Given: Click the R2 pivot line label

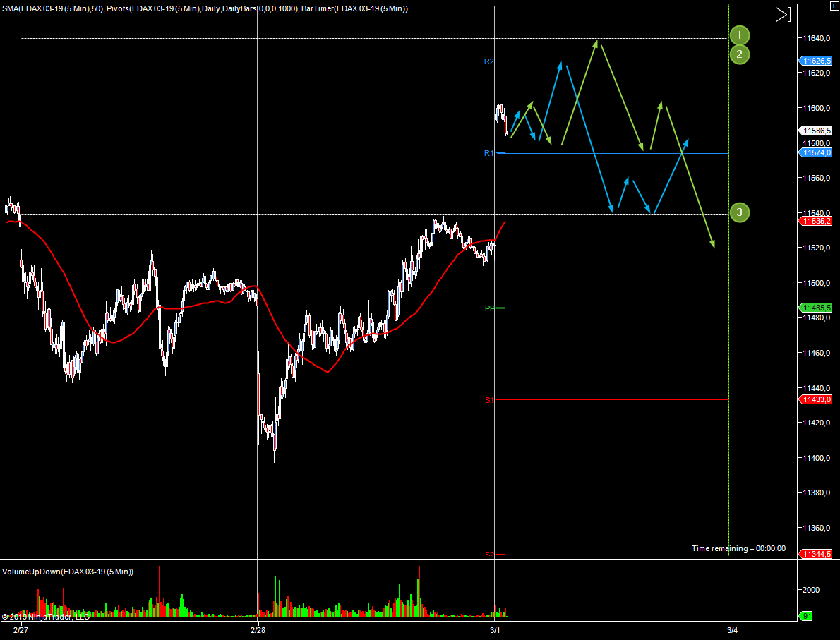Looking at the screenshot, I should click(x=488, y=62).
